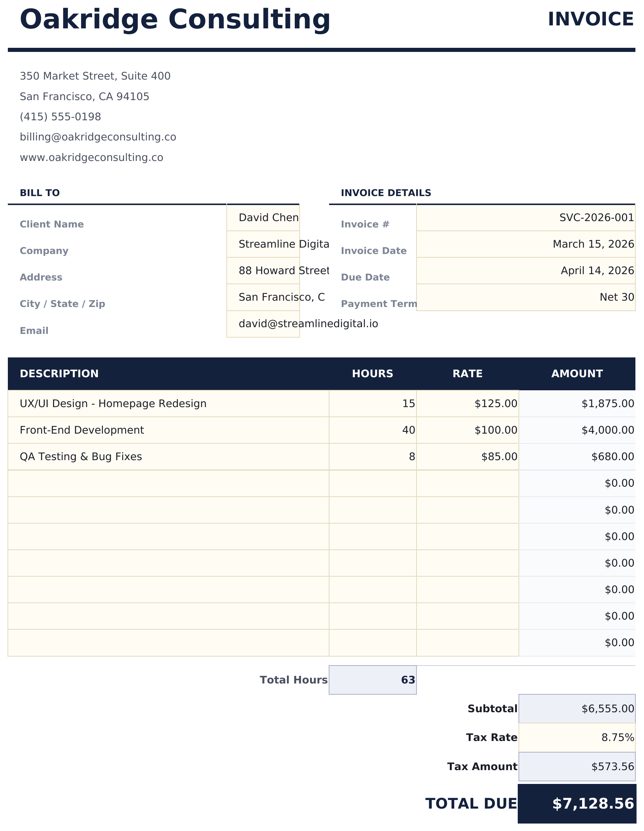The width and height of the screenshot is (644, 831).
Task: Click the david@streamlinedigital.io email field
Action: [263, 324]
